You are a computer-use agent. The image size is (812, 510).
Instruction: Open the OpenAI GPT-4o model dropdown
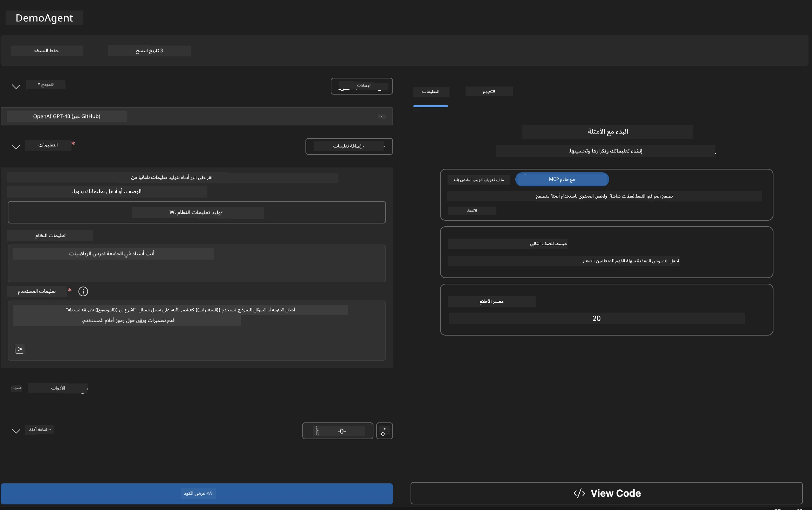197,116
